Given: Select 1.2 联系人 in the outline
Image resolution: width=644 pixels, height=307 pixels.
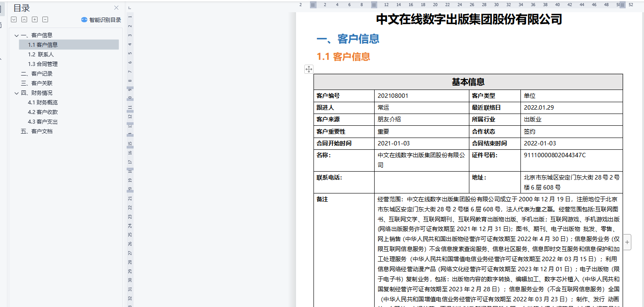Looking at the screenshot, I should click(x=41, y=55).
